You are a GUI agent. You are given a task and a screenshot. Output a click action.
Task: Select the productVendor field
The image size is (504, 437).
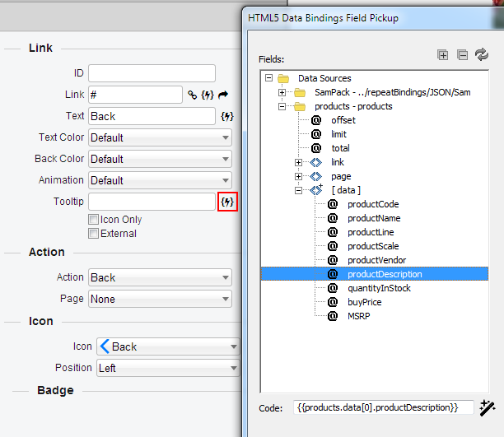click(376, 260)
